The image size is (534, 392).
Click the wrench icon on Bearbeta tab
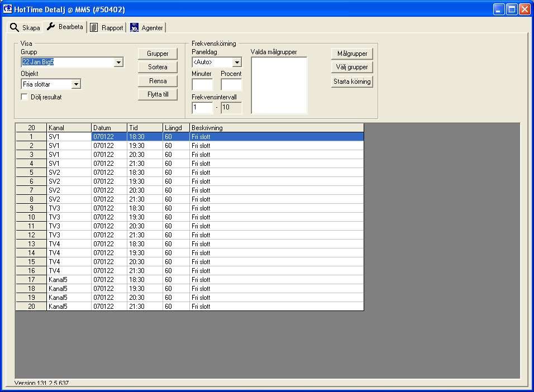tap(51, 26)
